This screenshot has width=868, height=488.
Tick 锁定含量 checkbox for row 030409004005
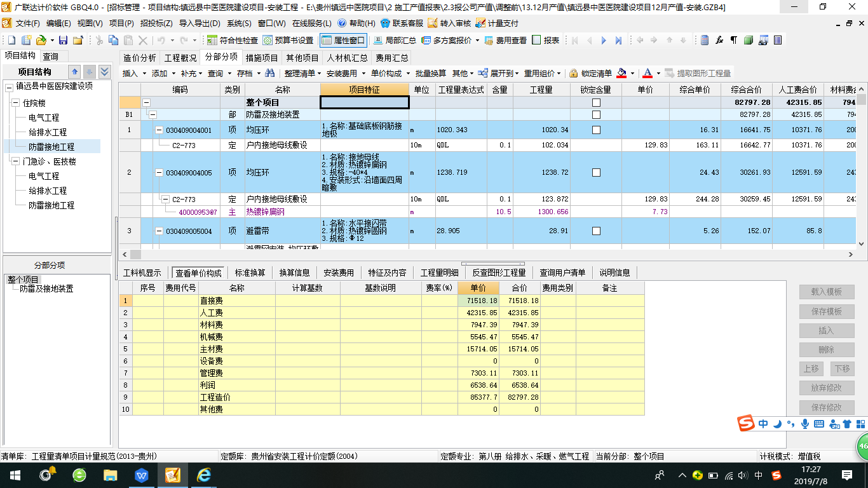596,172
